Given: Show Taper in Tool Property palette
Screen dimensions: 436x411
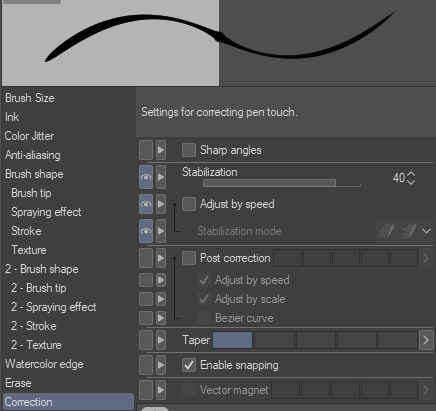Looking at the screenshot, I should point(146,340).
